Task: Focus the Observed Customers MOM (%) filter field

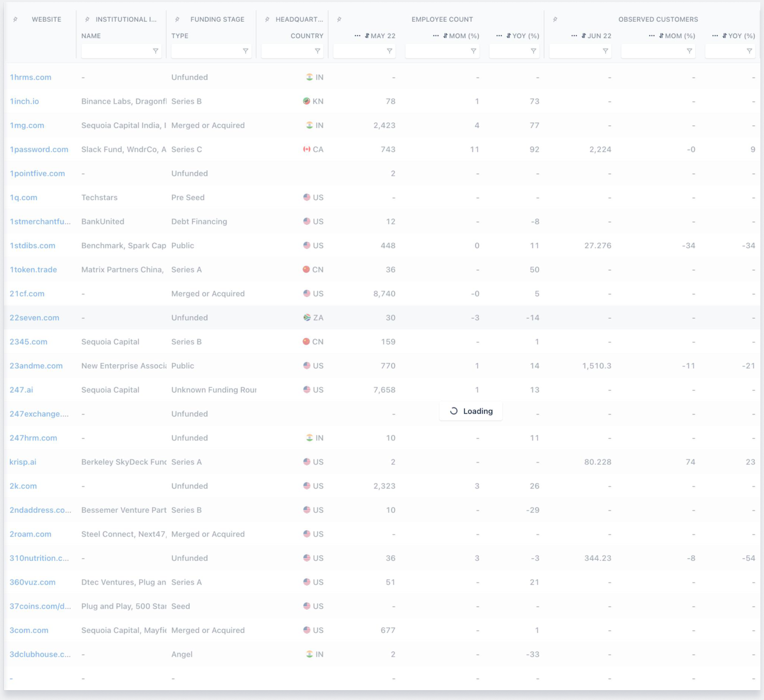Action: click(658, 51)
